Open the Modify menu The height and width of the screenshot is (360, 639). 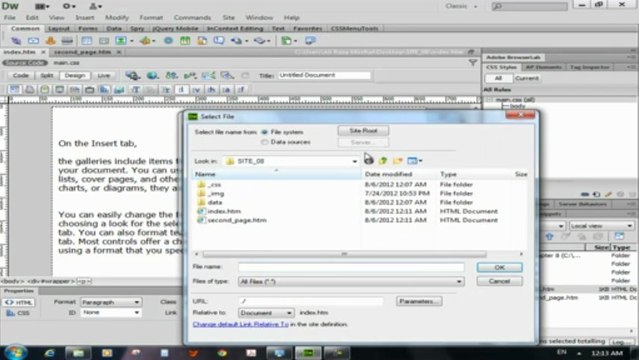(x=117, y=18)
